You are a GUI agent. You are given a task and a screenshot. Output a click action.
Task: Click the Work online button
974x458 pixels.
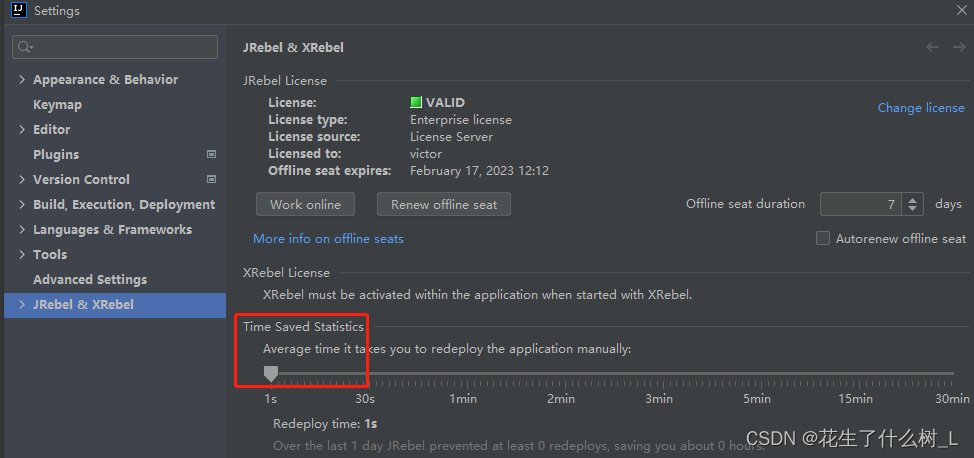[x=305, y=204]
